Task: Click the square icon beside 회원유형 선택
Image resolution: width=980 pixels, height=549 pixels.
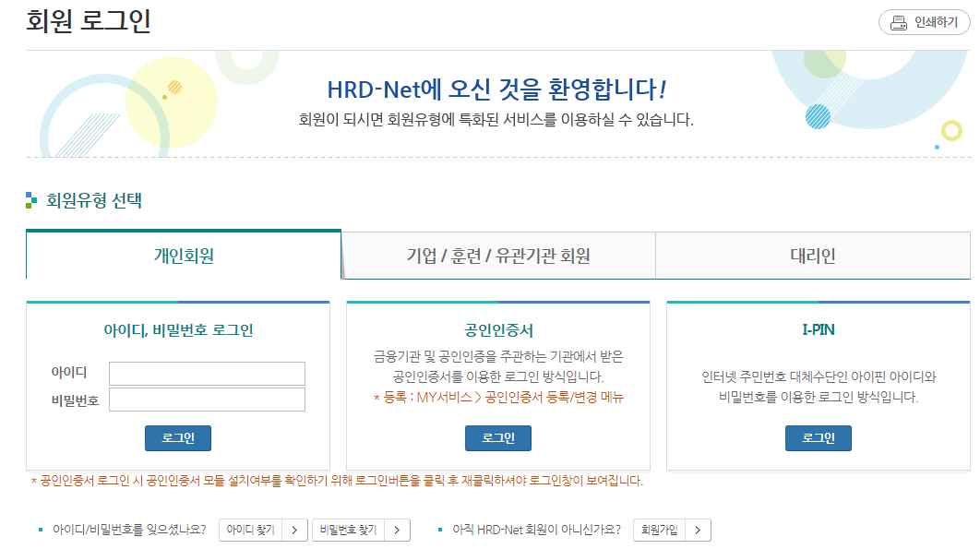Action: (x=31, y=200)
